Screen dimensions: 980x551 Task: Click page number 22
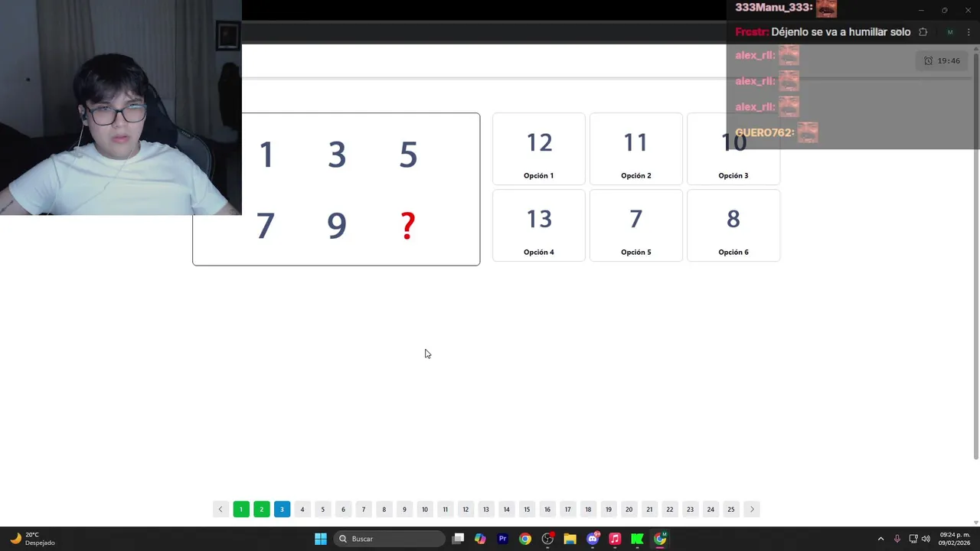(670, 509)
